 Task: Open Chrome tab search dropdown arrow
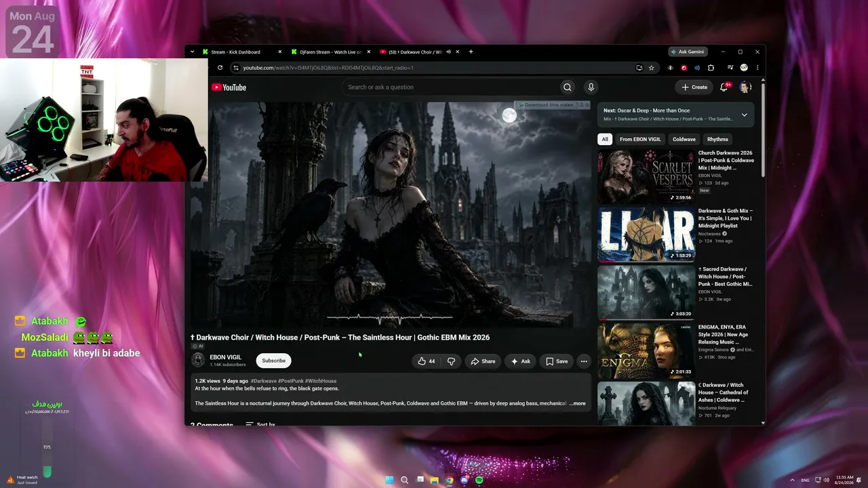point(192,52)
